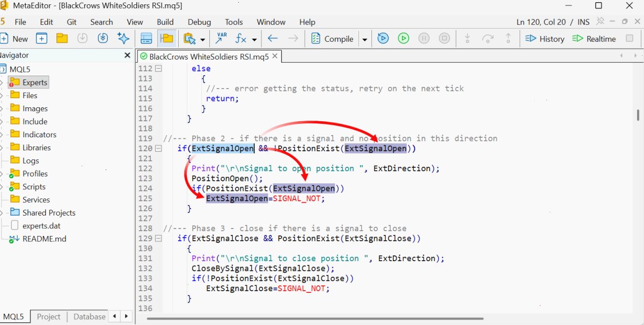Open the Debug menu
This screenshot has width=644, height=325.
(199, 22)
